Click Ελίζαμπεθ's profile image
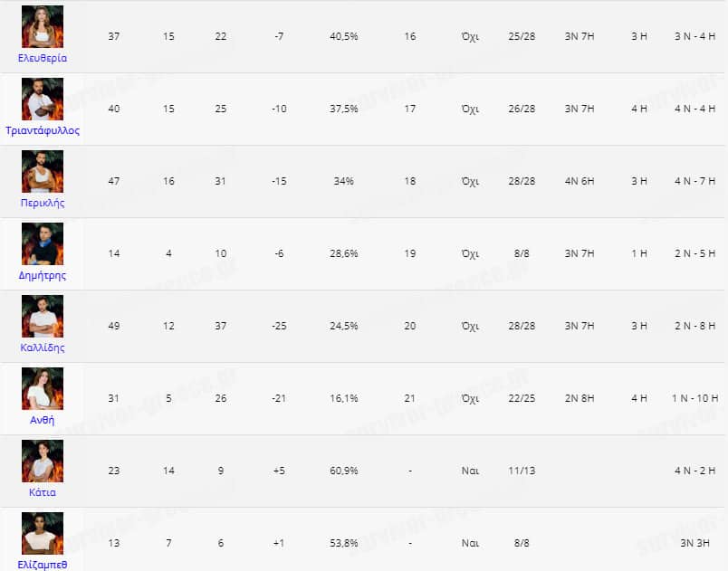This screenshot has width=728, height=571. [43, 533]
